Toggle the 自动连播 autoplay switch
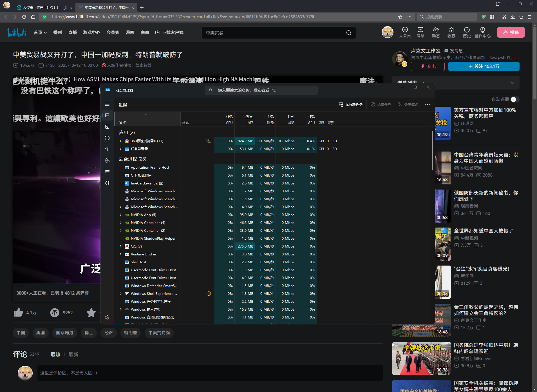Screen dimensions: 537x392 [514, 99]
